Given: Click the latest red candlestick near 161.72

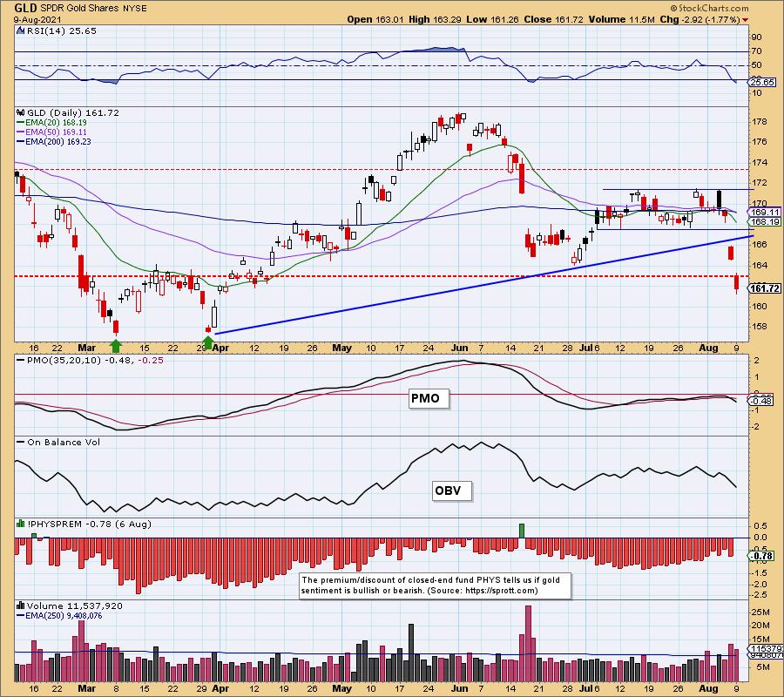Looking at the screenshot, I should (736, 283).
